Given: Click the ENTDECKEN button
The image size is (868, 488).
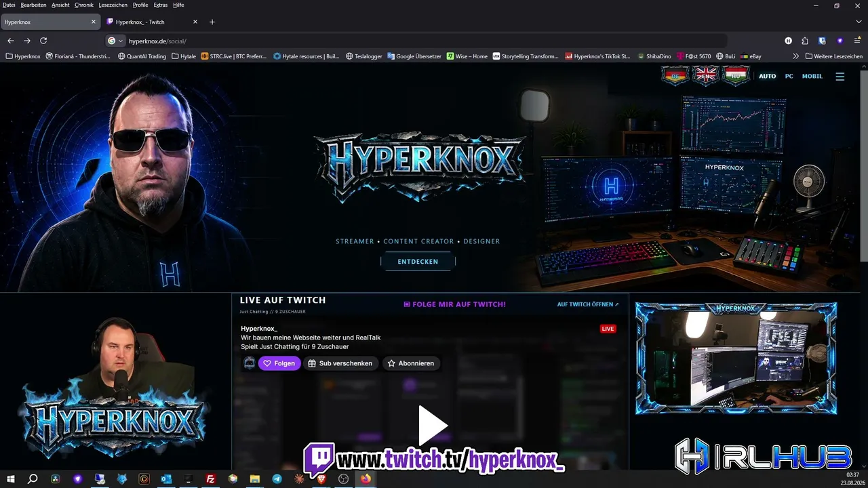Looking at the screenshot, I should click(x=418, y=262).
